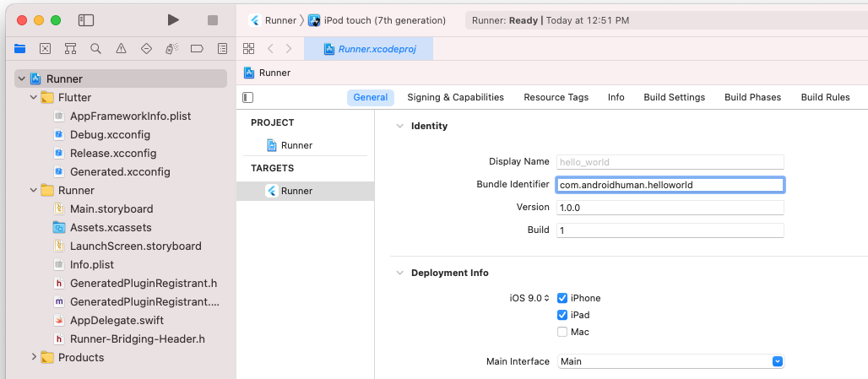
Task: Collapse the Identity section
Action: click(399, 126)
